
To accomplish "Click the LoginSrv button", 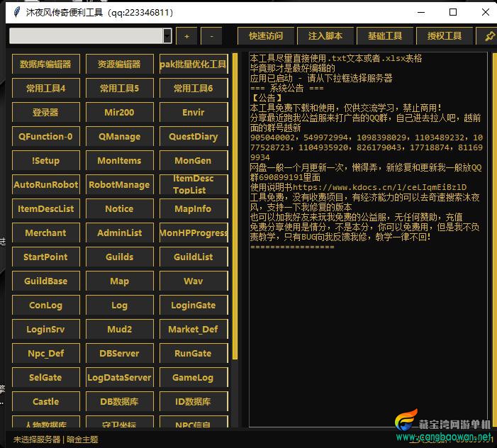I will click(45, 329).
